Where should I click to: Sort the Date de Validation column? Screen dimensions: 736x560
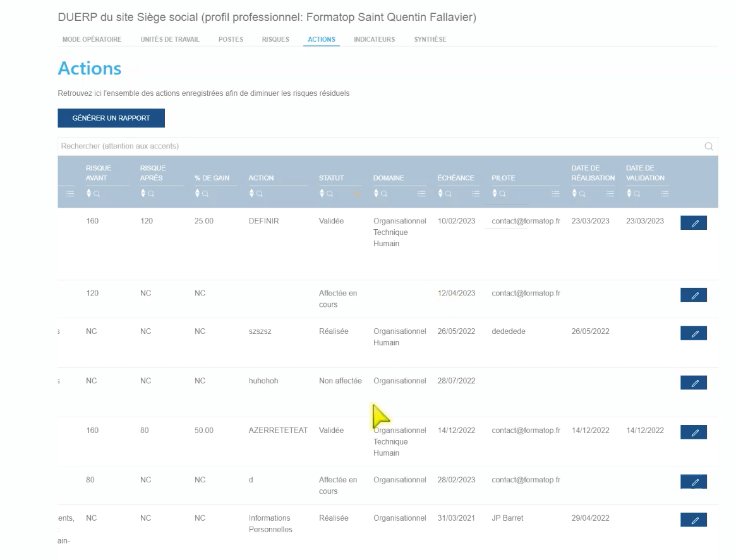[629, 193]
